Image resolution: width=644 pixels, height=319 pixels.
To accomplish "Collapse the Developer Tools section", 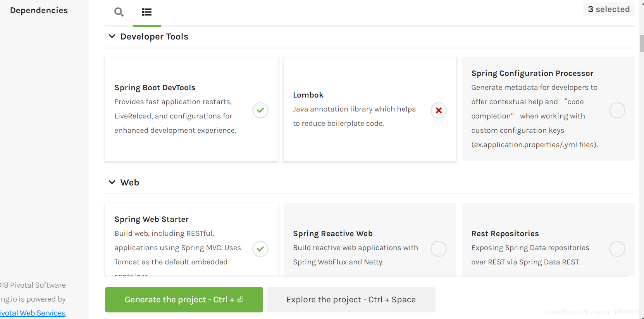I will tap(112, 36).
